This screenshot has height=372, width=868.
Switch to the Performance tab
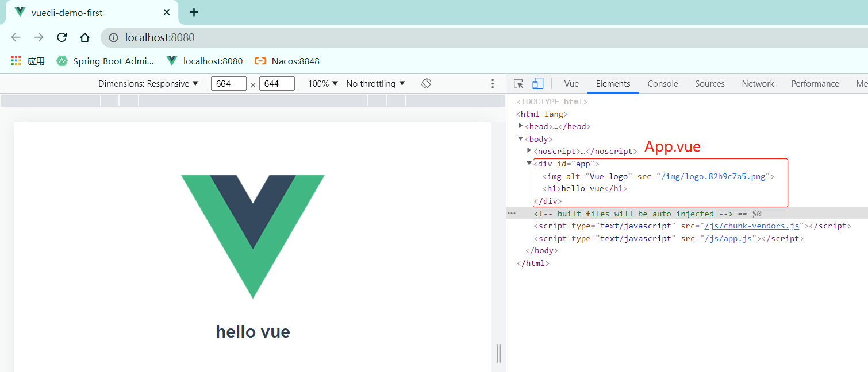815,84
